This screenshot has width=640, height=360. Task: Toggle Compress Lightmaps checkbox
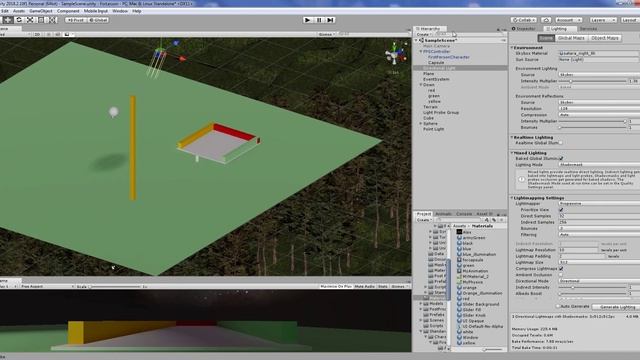tap(561, 269)
